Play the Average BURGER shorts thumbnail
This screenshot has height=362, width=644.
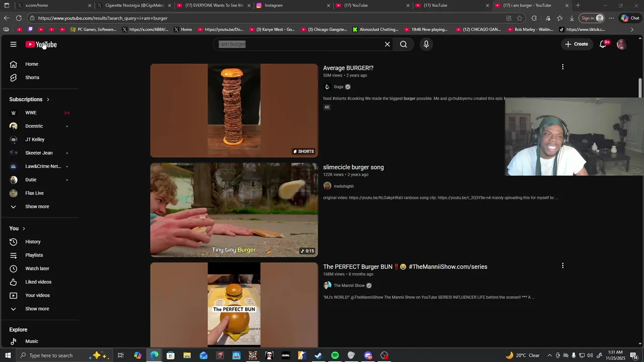pyautogui.click(x=234, y=111)
